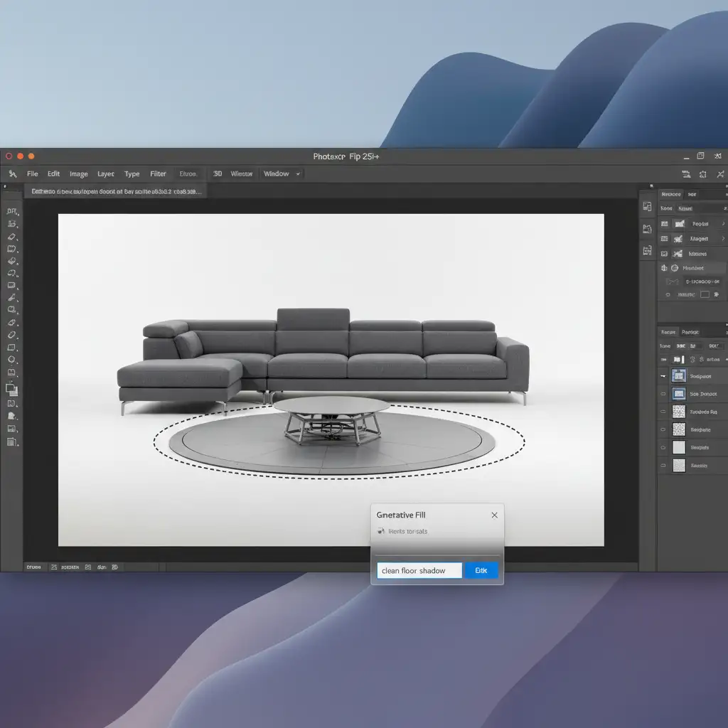Click the topmost tool in the left toolbar
This screenshot has width=728, height=728.
[11, 211]
